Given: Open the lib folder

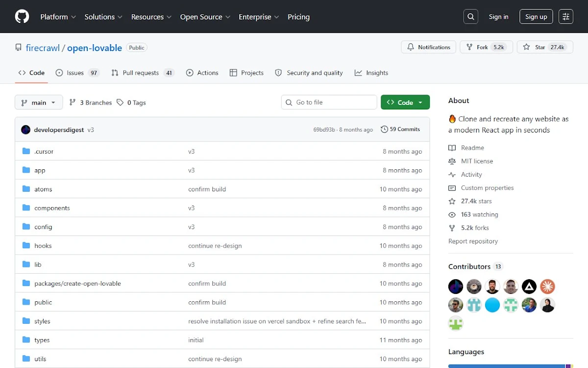Looking at the screenshot, I should pos(38,264).
